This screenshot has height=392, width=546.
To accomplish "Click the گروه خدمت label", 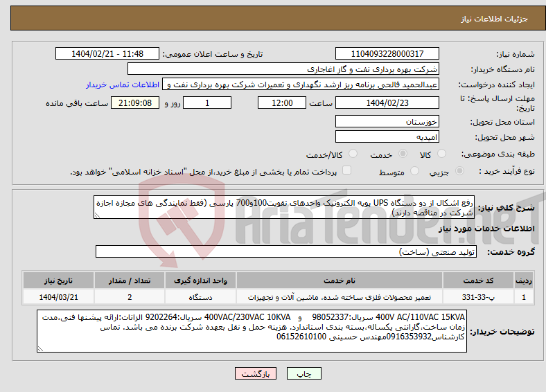I will 511,252.
